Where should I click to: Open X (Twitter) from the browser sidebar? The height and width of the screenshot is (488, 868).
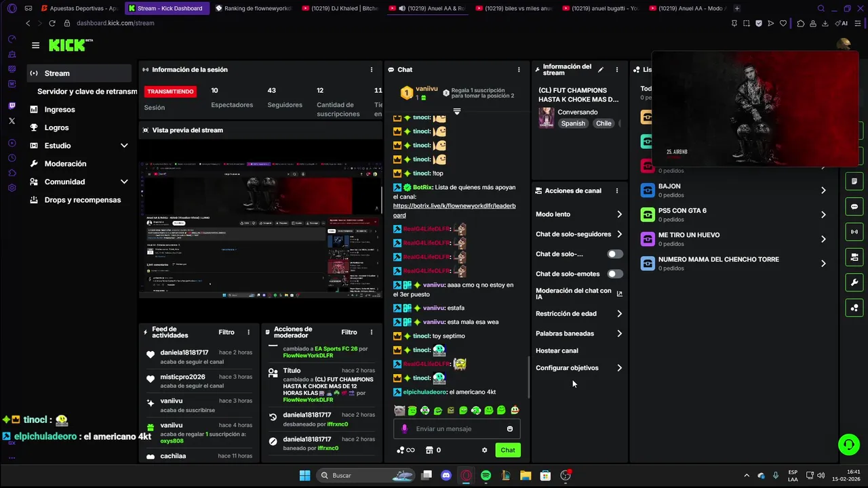click(x=12, y=121)
